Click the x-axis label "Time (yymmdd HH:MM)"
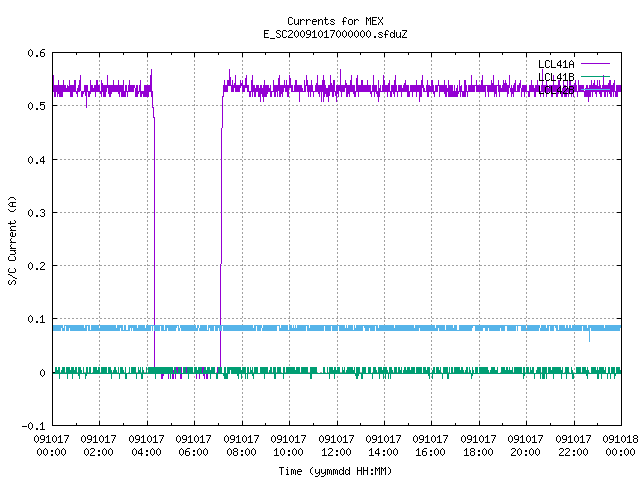 pos(335,471)
